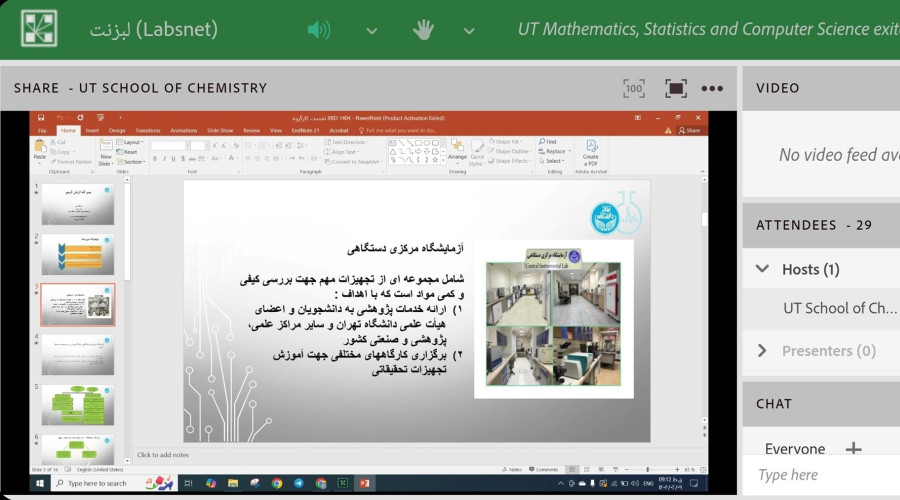
Task: Select UT School of Ch... host attendee
Action: click(x=840, y=308)
